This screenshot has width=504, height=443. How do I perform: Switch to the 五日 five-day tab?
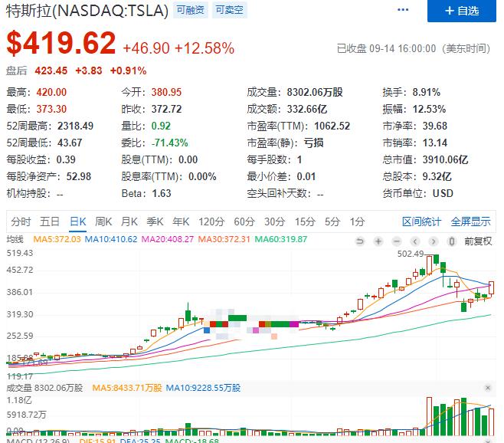[x=50, y=221]
